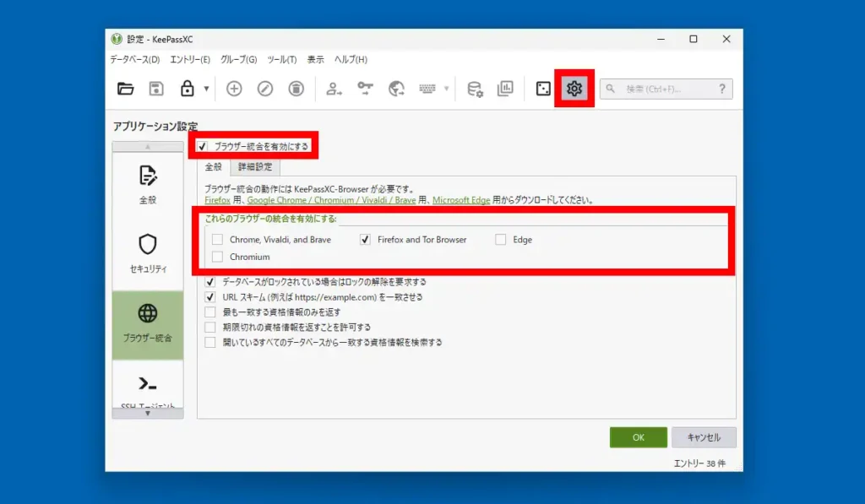Open database settings icon in toolbar
The width and height of the screenshot is (865, 504).
pyautogui.click(x=475, y=89)
